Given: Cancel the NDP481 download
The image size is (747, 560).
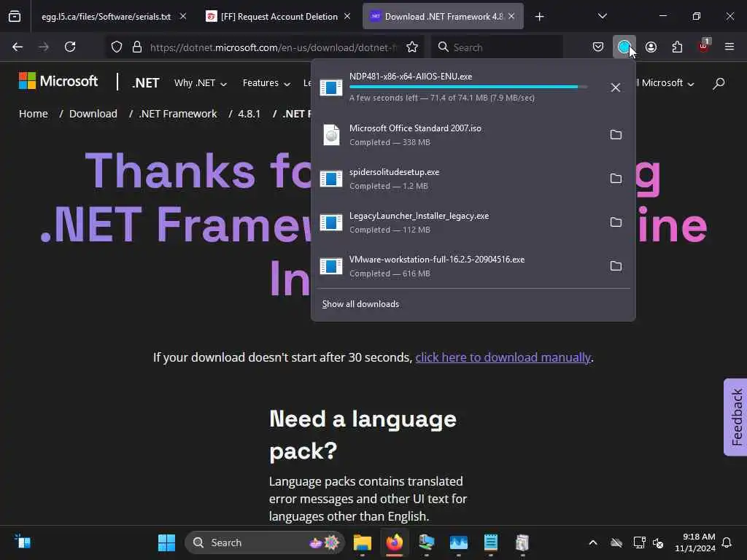Looking at the screenshot, I should tap(616, 87).
